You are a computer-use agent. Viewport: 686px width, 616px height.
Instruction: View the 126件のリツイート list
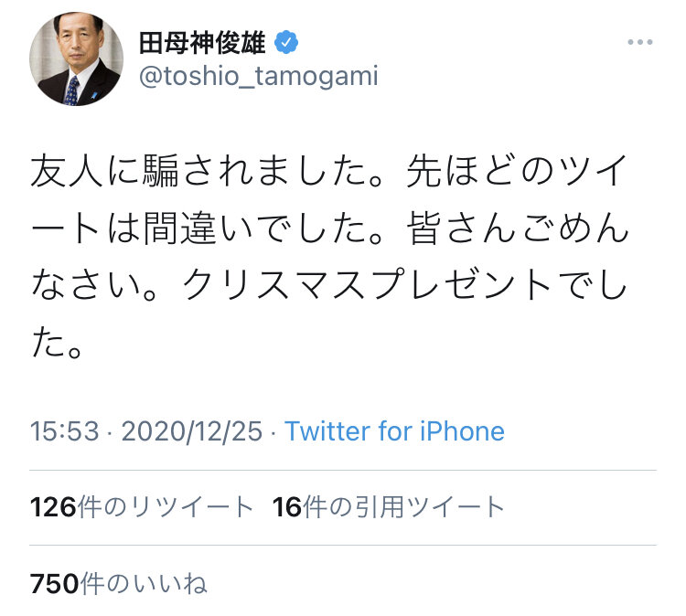(141, 507)
